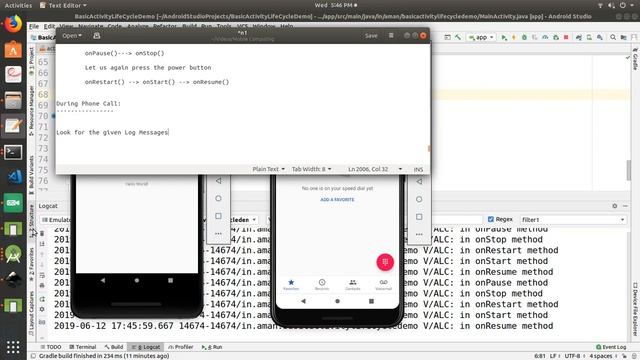This screenshot has height=360, width=640.
Task: Click the Logcat settings gear in left strip
Action: pos(42,309)
